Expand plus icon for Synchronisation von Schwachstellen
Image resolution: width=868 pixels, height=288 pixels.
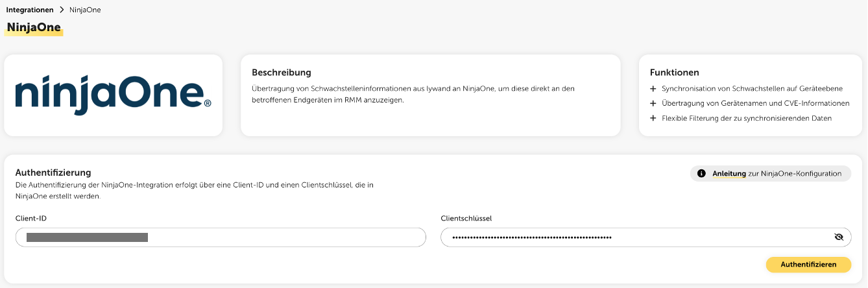(x=653, y=88)
